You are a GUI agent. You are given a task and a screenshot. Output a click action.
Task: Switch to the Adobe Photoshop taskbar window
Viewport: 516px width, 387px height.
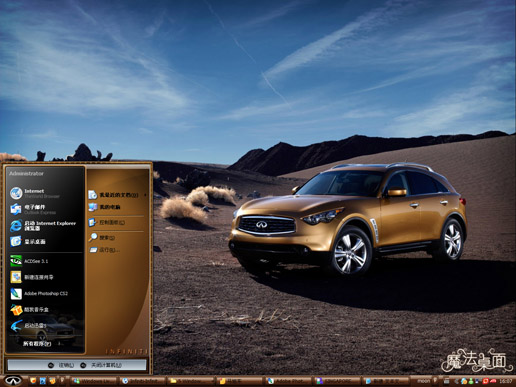pos(288,381)
